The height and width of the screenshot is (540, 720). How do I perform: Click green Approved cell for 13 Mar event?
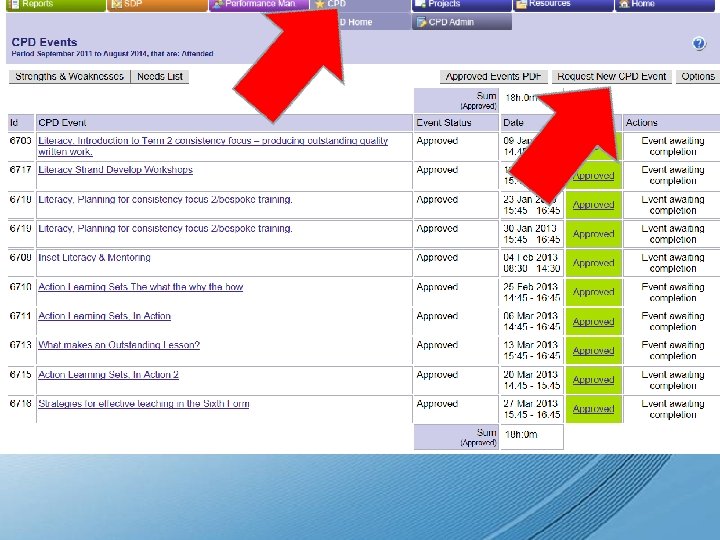pos(594,350)
